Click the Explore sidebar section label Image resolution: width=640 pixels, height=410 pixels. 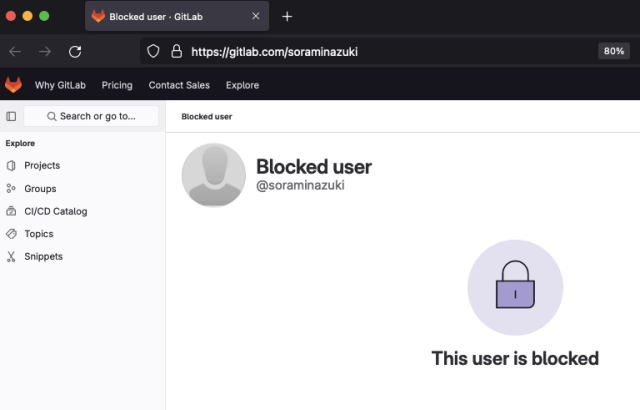(20, 143)
